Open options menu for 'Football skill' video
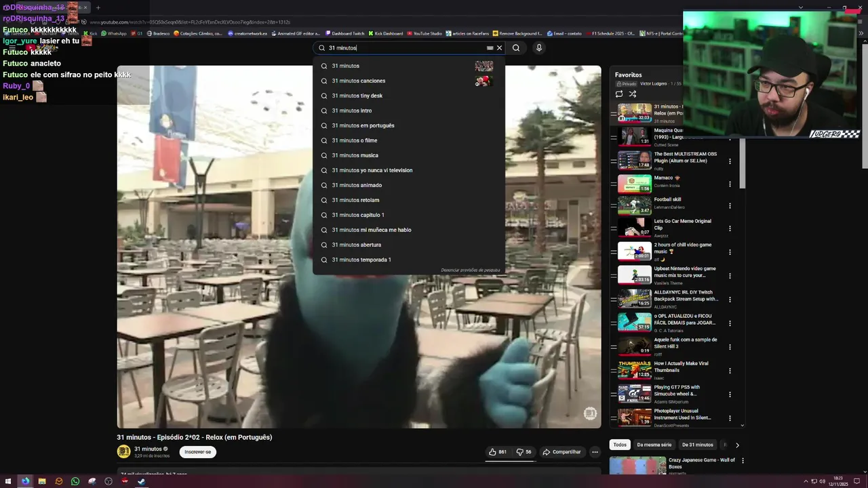Screen dimensions: 868x488 (x=730, y=206)
